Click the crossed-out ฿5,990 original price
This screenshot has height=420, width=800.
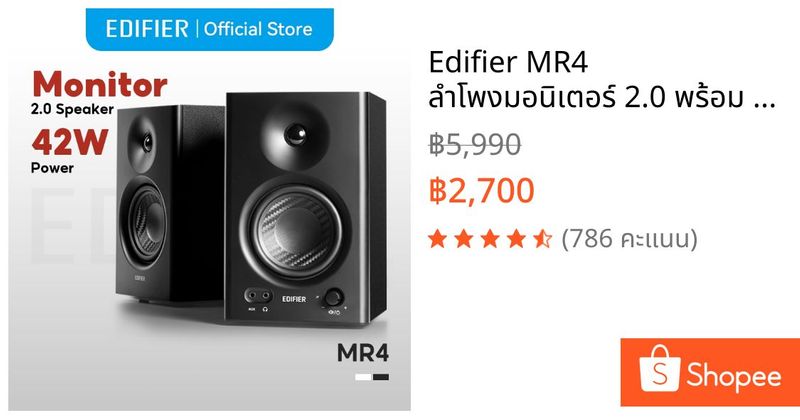coord(474,144)
